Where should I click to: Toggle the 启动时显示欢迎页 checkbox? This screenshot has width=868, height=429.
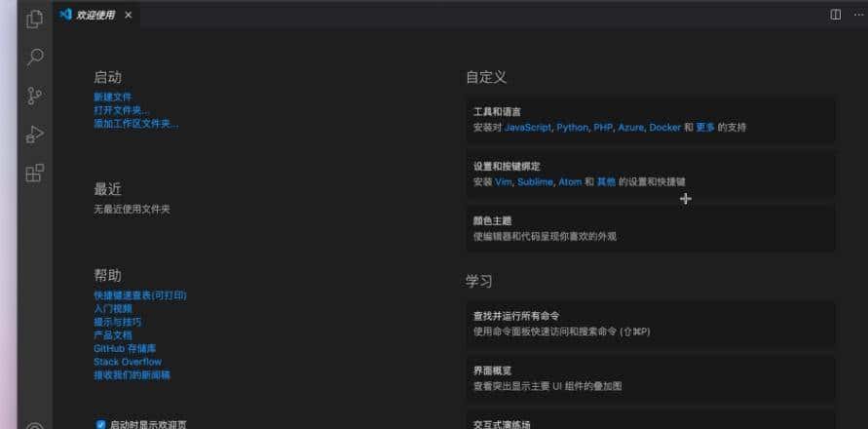(100, 424)
